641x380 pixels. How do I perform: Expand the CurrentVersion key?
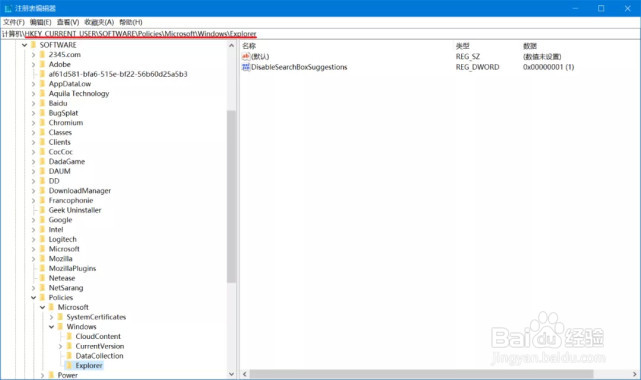61,346
